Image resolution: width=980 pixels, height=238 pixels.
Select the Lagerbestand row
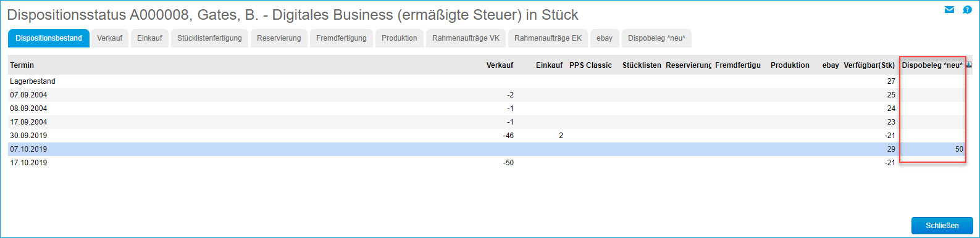coord(487,81)
